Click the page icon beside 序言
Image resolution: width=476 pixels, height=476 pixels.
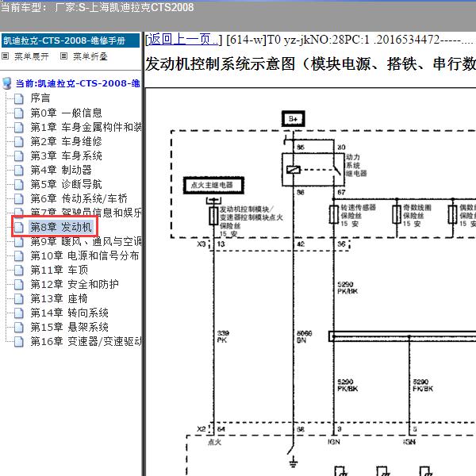tap(19, 98)
